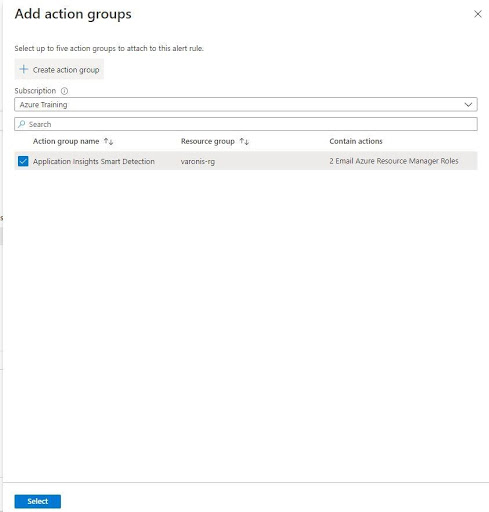Click the 2 Email Azure Resource Manager Roles cell
This screenshot has width=489, height=512.
(x=394, y=161)
